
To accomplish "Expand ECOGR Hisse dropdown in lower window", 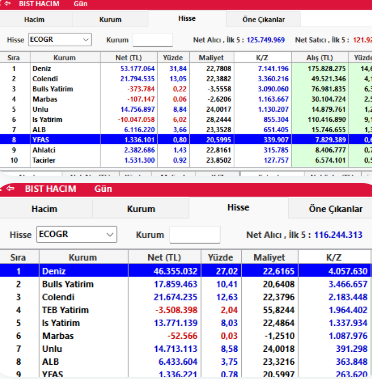I will click(x=110, y=234).
